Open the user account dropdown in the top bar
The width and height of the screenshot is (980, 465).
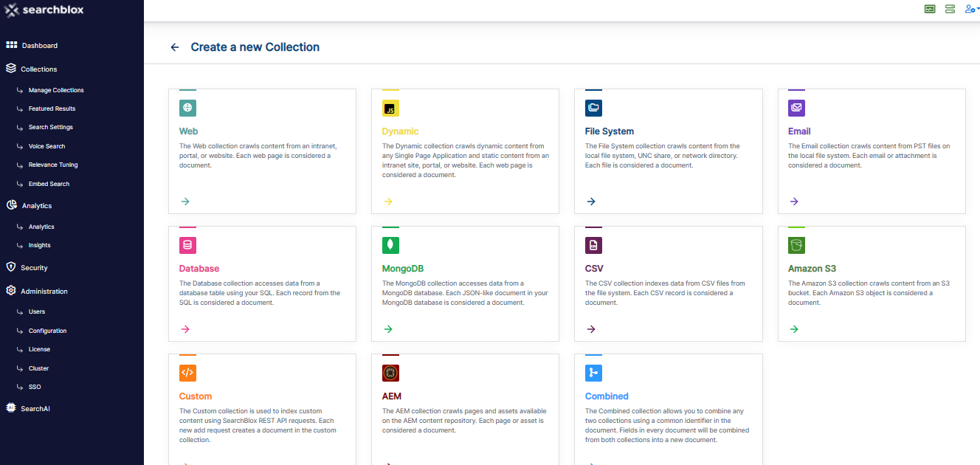[972, 9]
